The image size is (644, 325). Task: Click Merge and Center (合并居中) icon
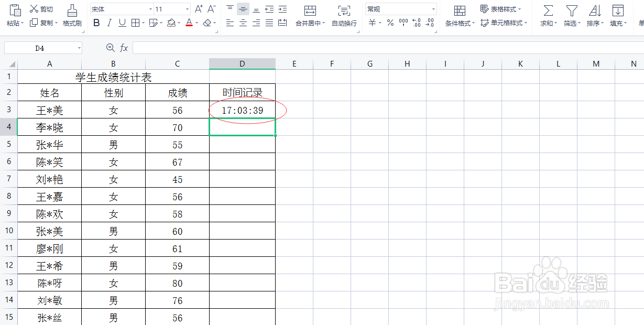pyautogui.click(x=310, y=10)
